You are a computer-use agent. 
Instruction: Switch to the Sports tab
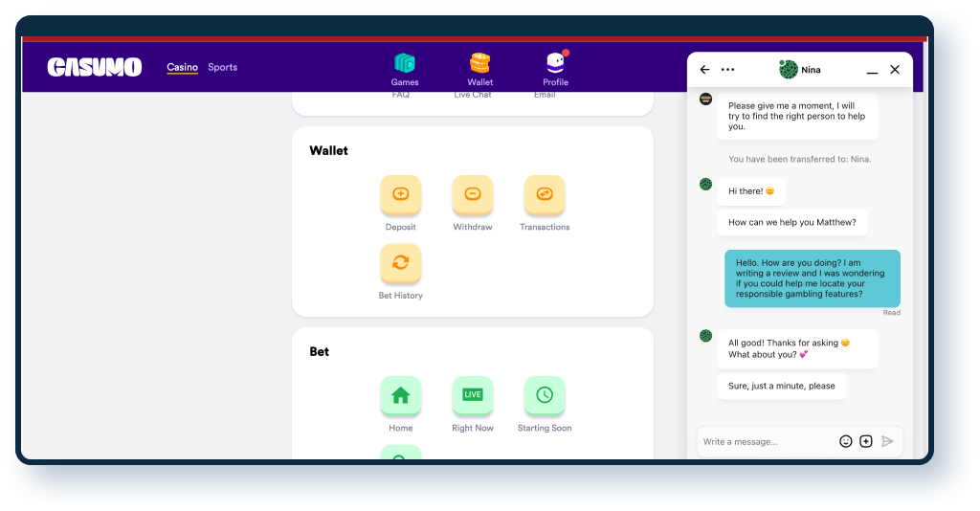222,67
